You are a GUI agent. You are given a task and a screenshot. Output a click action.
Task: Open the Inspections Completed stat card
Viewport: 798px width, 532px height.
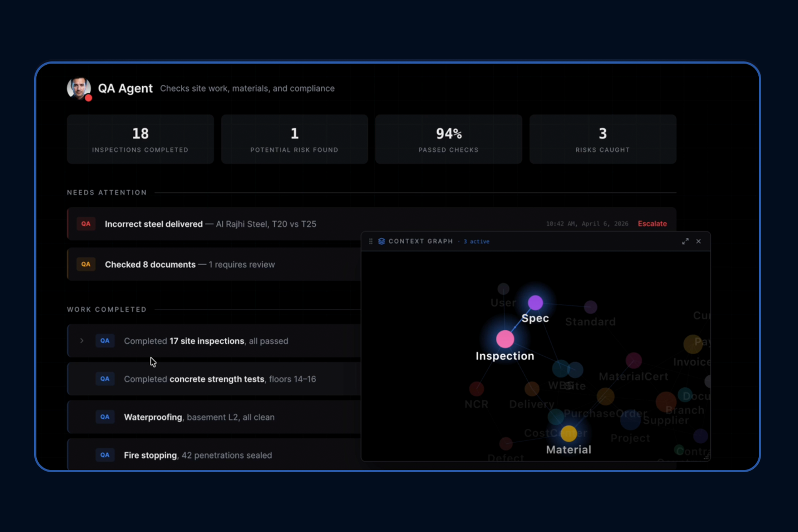pos(140,139)
